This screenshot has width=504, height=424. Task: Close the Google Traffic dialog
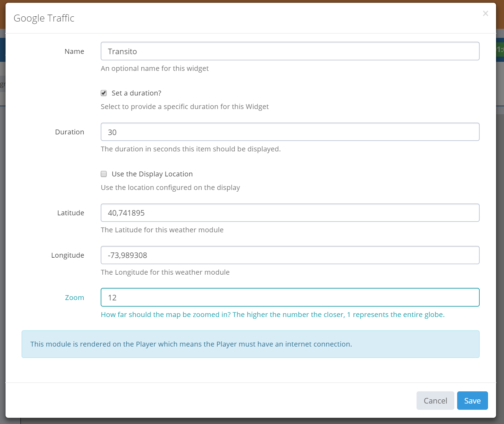[x=485, y=14]
